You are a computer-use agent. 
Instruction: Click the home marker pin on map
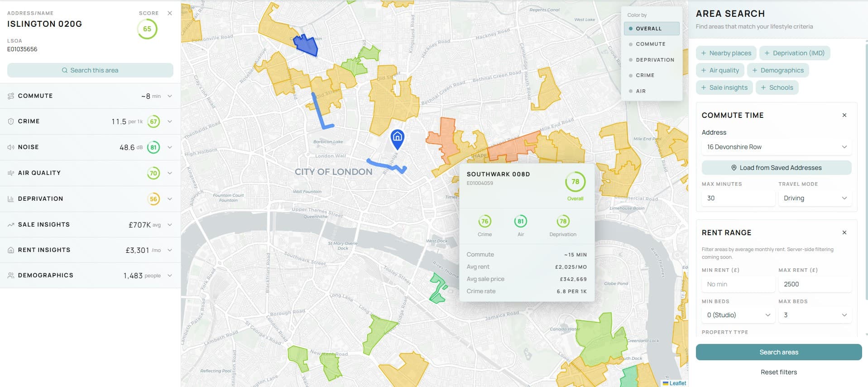pos(397,137)
